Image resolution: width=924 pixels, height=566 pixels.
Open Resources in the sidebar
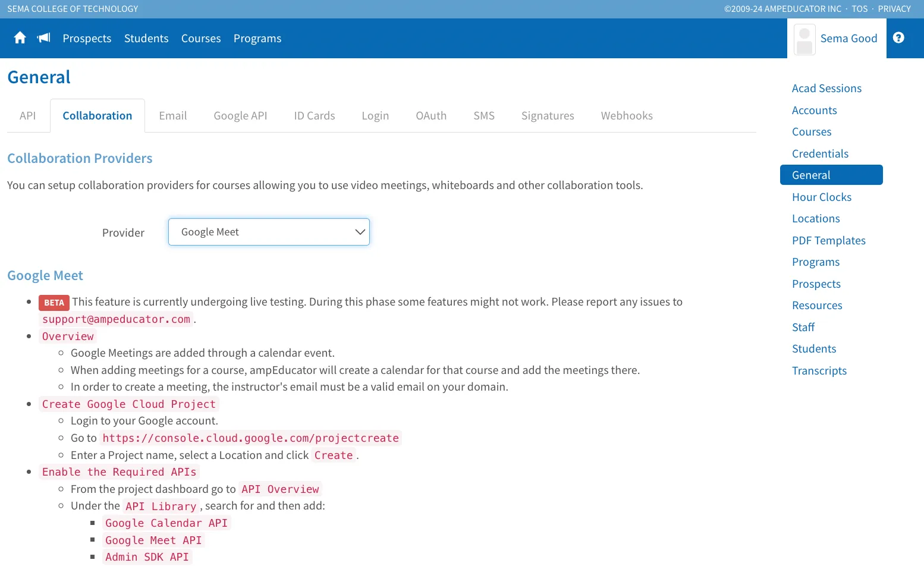click(x=817, y=305)
